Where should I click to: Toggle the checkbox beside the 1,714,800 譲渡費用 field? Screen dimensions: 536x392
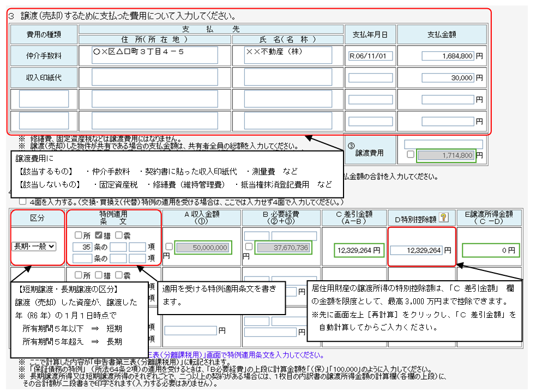[410, 154]
